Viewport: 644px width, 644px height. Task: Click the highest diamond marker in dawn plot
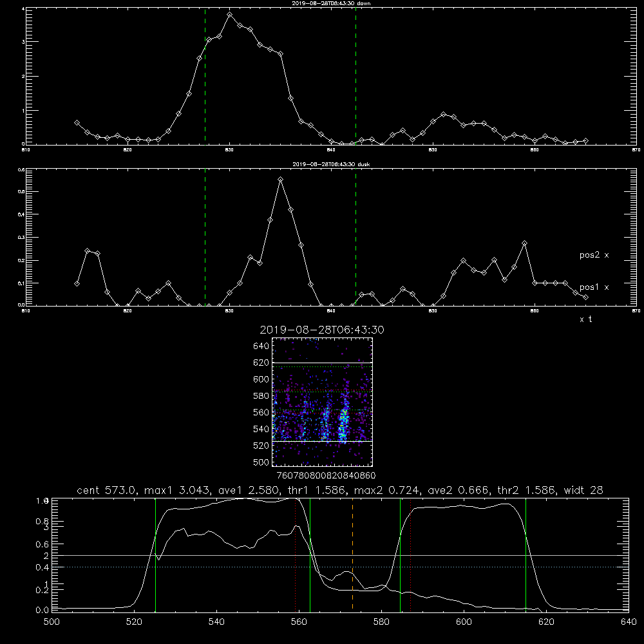click(x=230, y=14)
